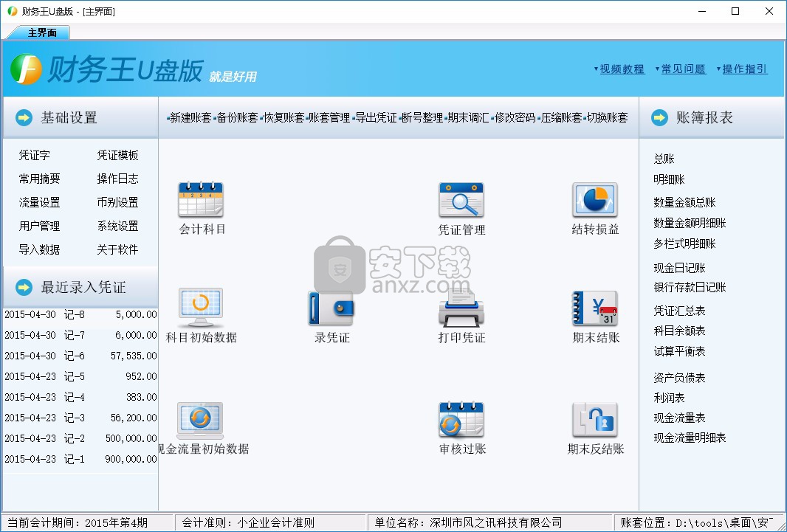Open 科目初始数据 monitor icon
The height and width of the screenshot is (532, 787).
[x=200, y=308]
